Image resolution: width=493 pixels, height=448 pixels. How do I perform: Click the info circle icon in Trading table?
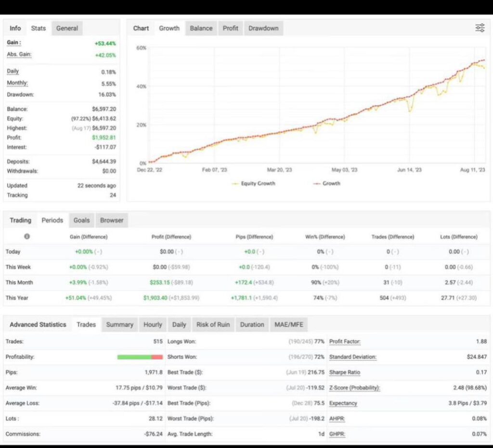click(27, 236)
